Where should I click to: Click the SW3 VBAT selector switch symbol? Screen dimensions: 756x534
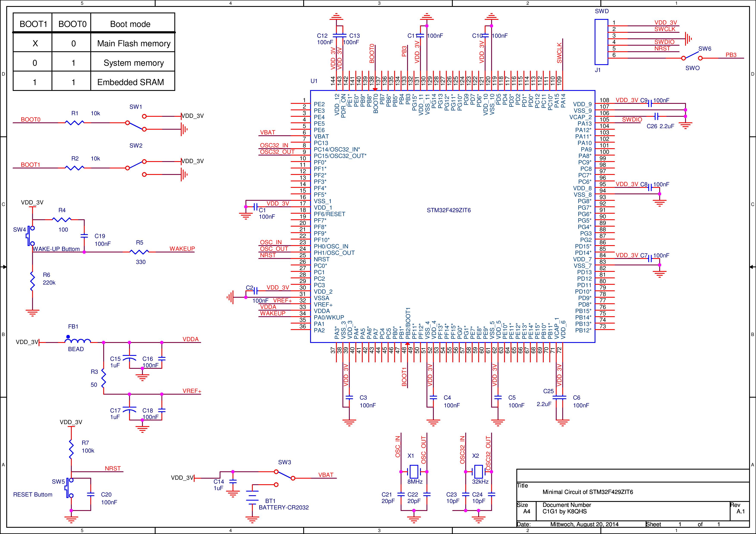[x=285, y=478]
